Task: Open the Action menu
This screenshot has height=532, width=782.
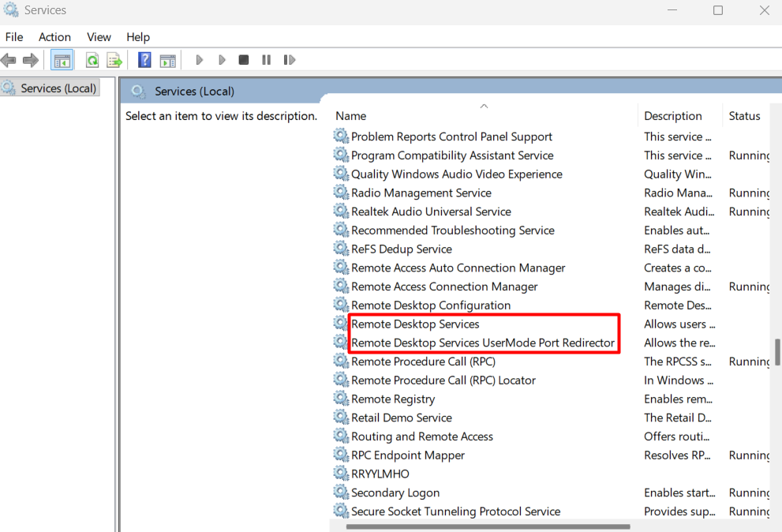Action: (54, 37)
